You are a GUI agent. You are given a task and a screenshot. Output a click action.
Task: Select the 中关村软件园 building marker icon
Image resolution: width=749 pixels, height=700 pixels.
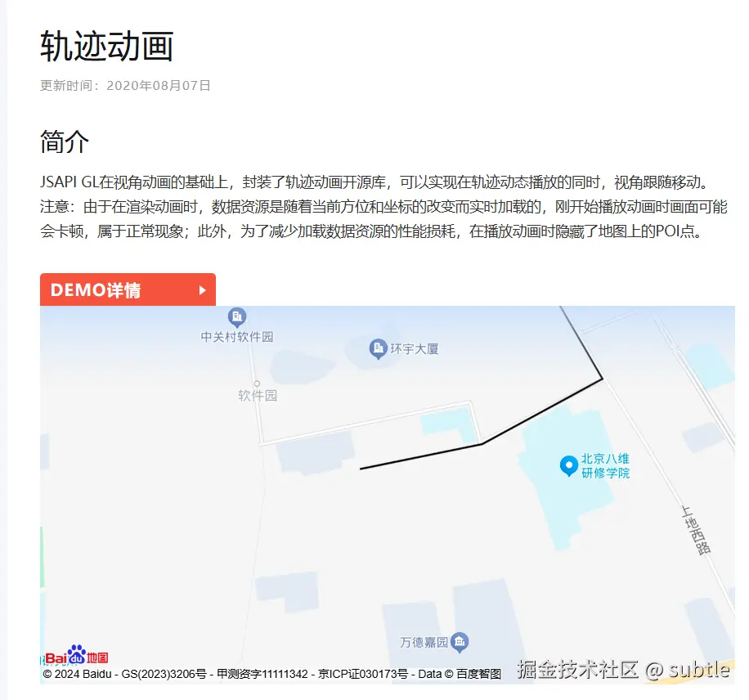[237, 316]
